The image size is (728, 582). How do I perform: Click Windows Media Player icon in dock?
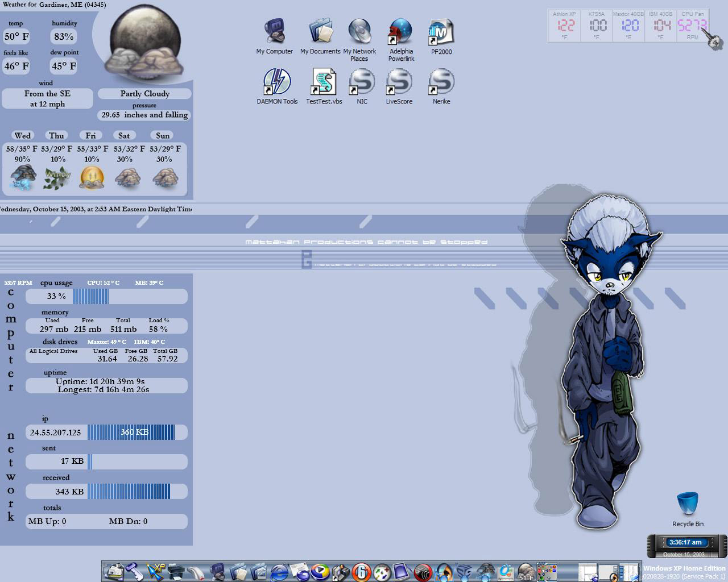point(321,572)
